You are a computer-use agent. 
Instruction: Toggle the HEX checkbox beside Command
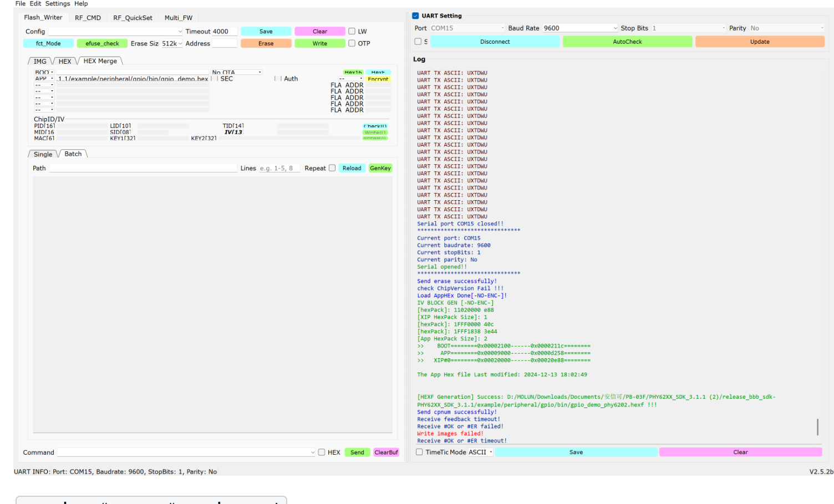(x=322, y=452)
